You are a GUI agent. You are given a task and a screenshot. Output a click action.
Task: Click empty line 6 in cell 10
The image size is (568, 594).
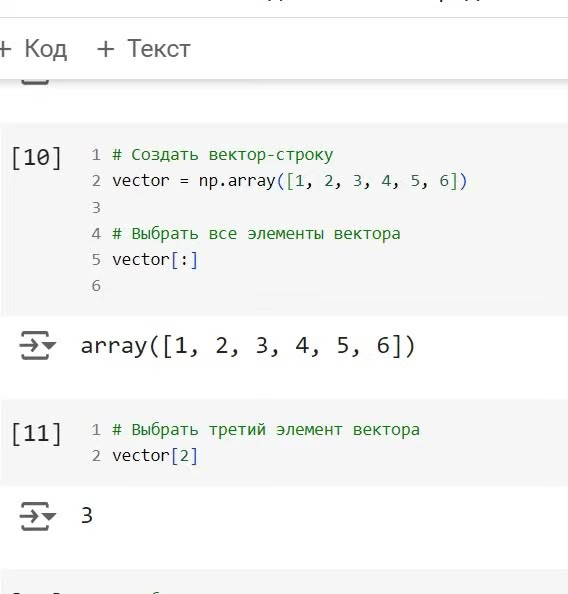coord(288,286)
